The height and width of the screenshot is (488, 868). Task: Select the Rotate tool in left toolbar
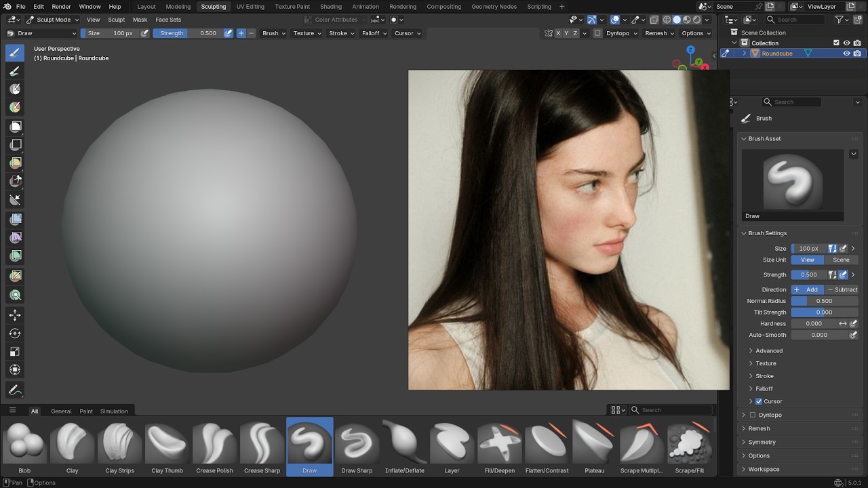15,333
